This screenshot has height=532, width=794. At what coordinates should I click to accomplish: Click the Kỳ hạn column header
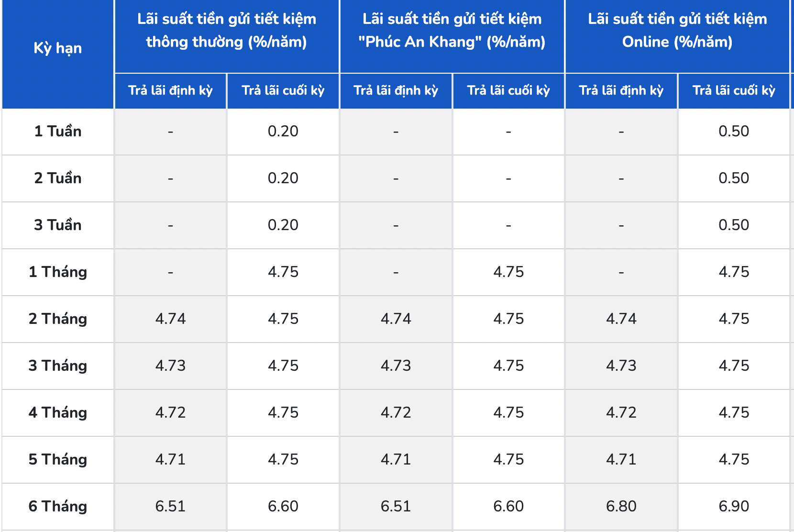[58, 49]
